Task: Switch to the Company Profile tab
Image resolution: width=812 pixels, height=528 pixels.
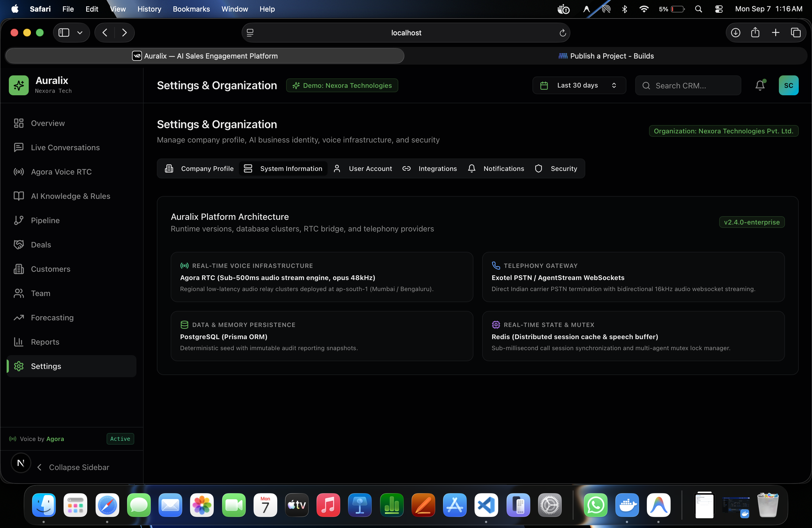Action: click(x=200, y=168)
